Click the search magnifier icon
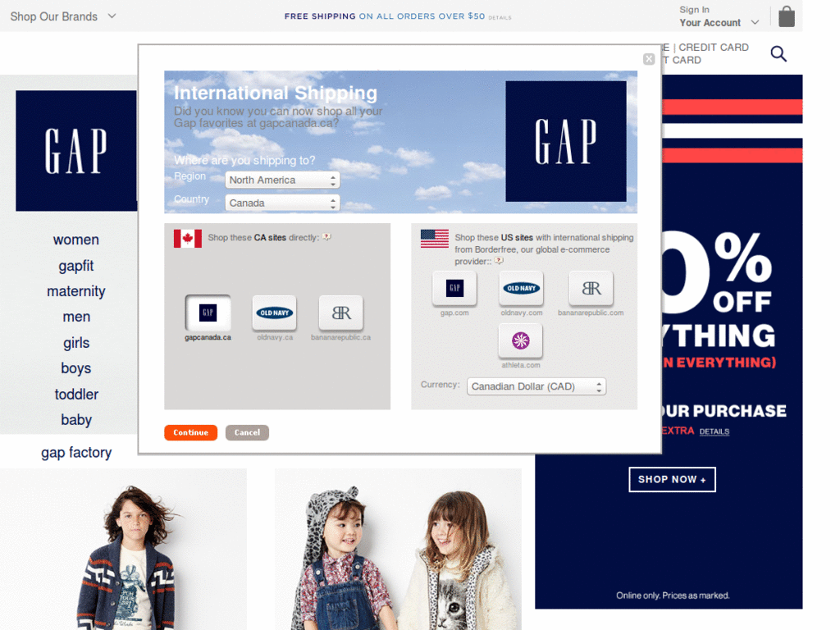Screen dimensions: 840x630 click(x=778, y=53)
